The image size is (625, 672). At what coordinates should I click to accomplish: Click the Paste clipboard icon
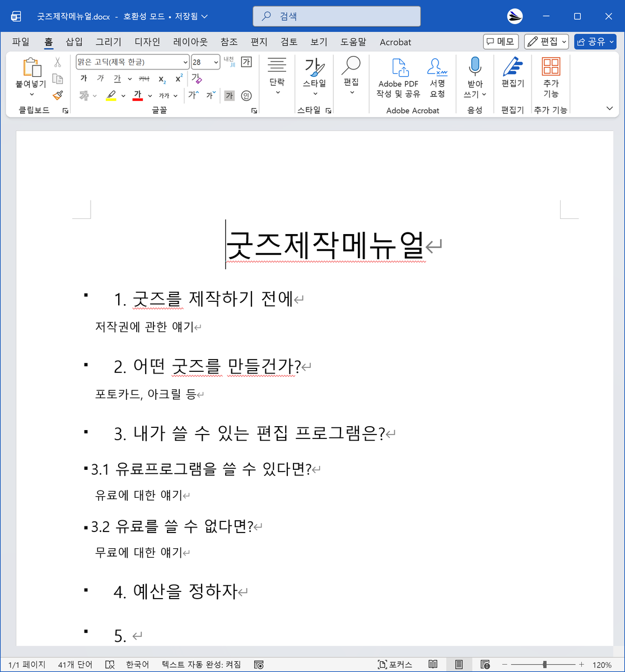click(x=32, y=67)
